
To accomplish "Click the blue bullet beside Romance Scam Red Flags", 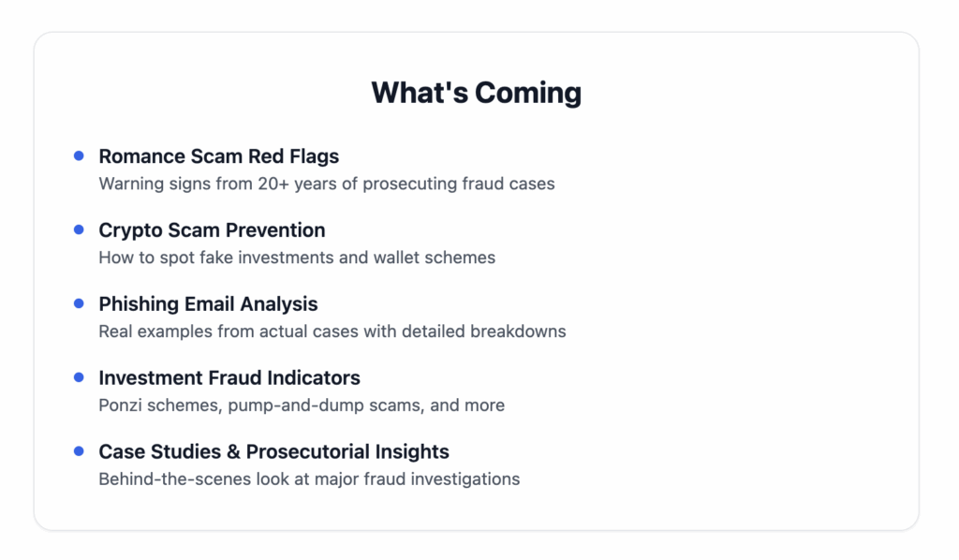I will point(79,156).
